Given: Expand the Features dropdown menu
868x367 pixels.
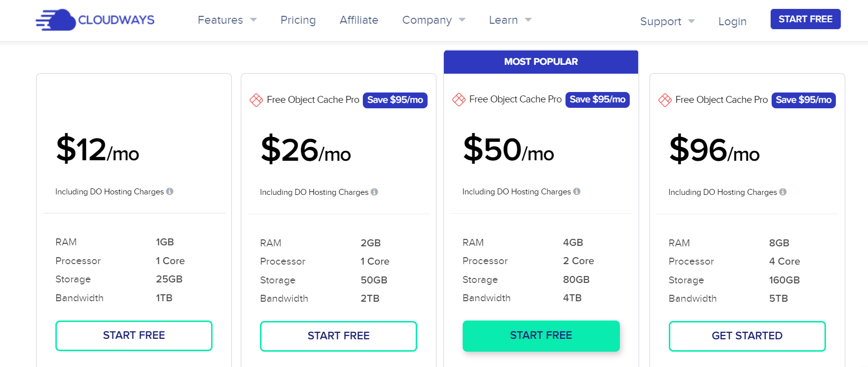Looking at the screenshot, I should (227, 20).
